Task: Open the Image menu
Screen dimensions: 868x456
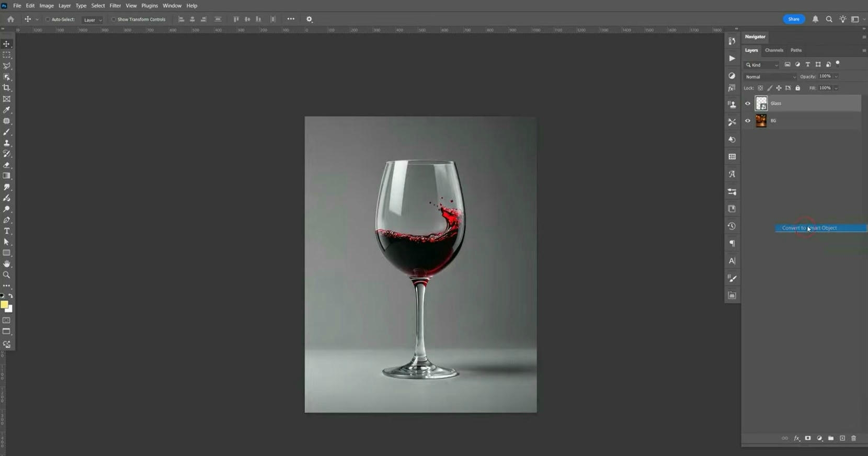Action: click(x=47, y=6)
